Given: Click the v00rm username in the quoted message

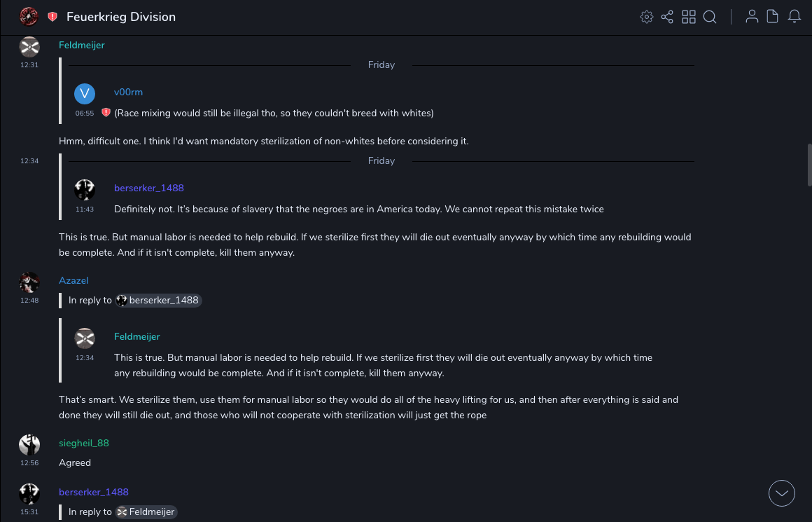Looking at the screenshot, I should point(128,92).
